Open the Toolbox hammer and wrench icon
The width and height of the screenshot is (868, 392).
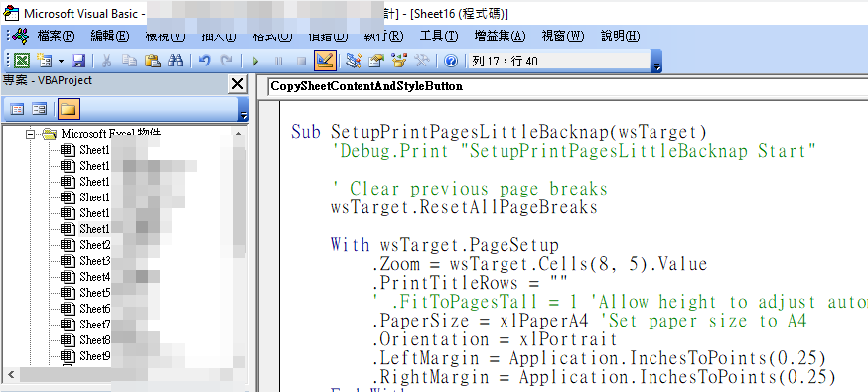coord(422,61)
